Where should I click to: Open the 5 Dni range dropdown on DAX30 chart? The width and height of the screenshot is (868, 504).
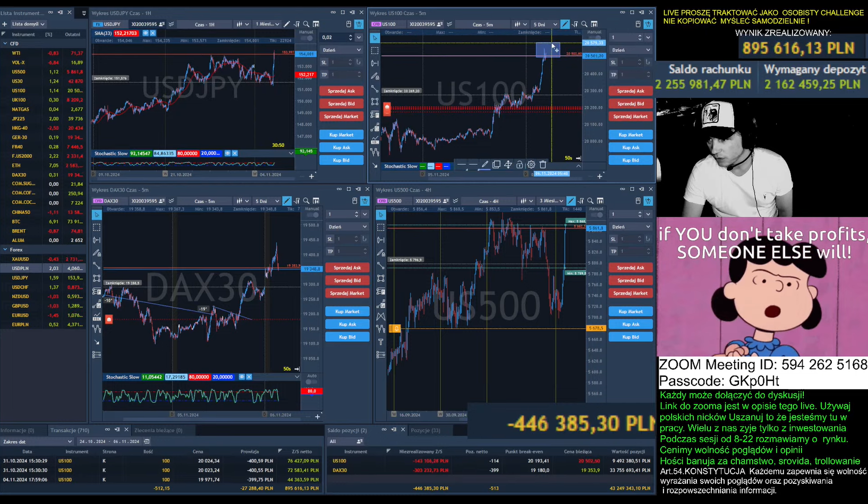pyautogui.click(x=267, y=201)
